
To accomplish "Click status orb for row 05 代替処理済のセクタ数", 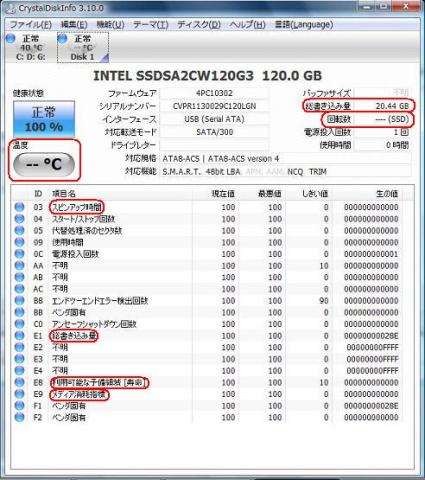I will click(20, 230).
